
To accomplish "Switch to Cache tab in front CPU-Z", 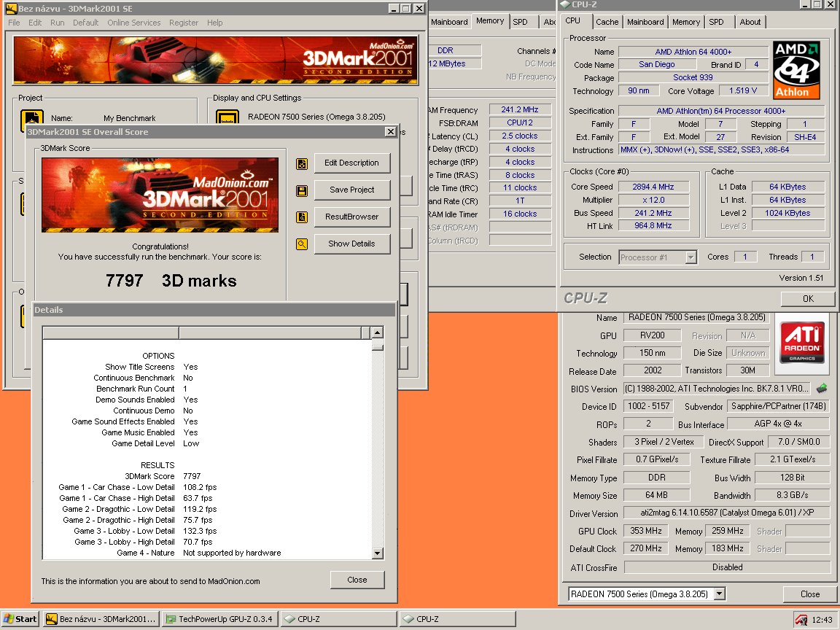I will [x=607, y=22].
